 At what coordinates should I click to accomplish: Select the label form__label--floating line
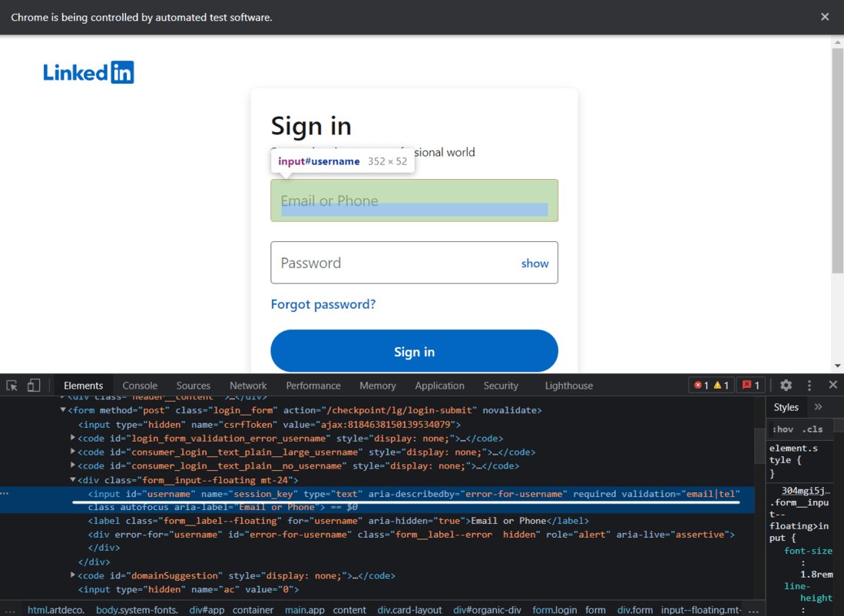coord(338,521)
